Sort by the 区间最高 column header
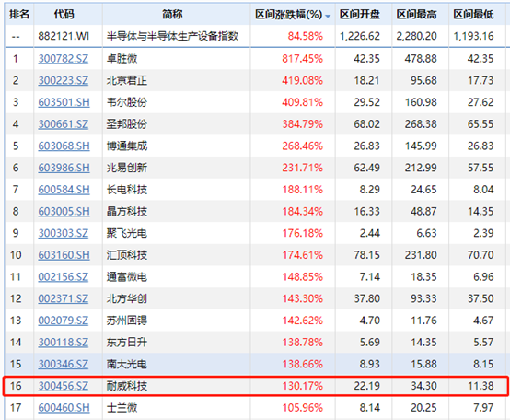 coord(417,15)
